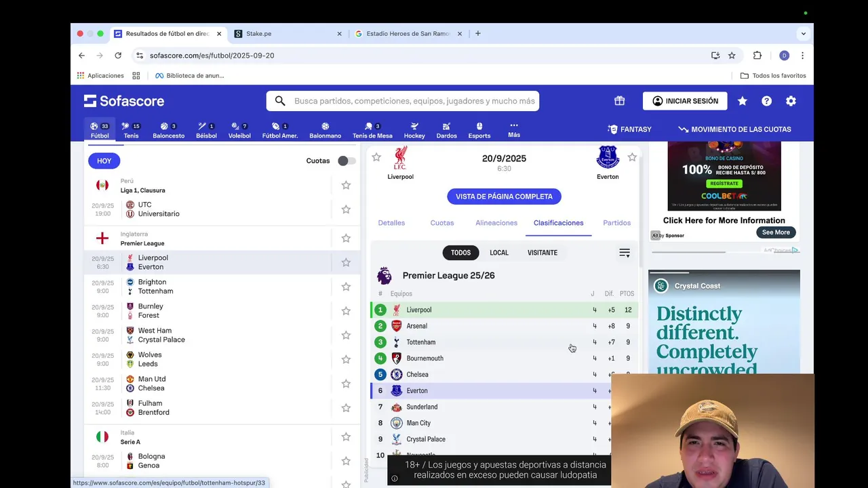Click the Liverpool crest in match header
The image size is (868, 488).
(x=401, y=158)
